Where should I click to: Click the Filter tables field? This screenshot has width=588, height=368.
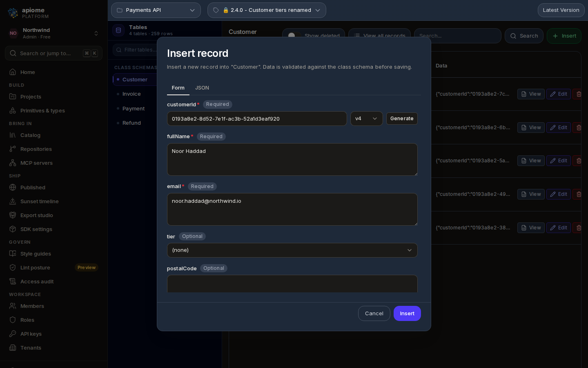(135, 50)
